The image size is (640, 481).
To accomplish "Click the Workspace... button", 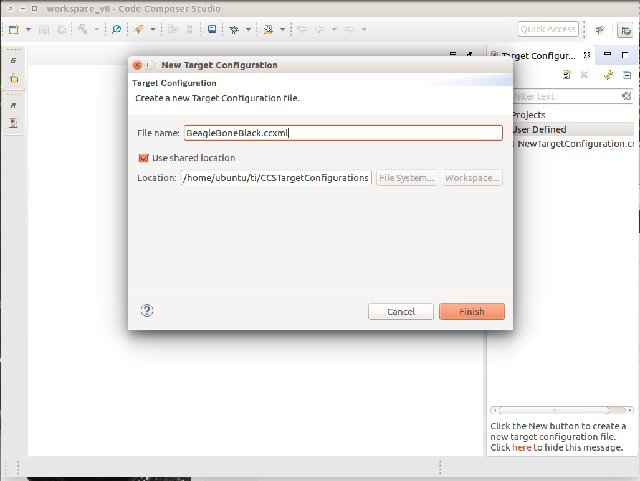I will [472, 178].
